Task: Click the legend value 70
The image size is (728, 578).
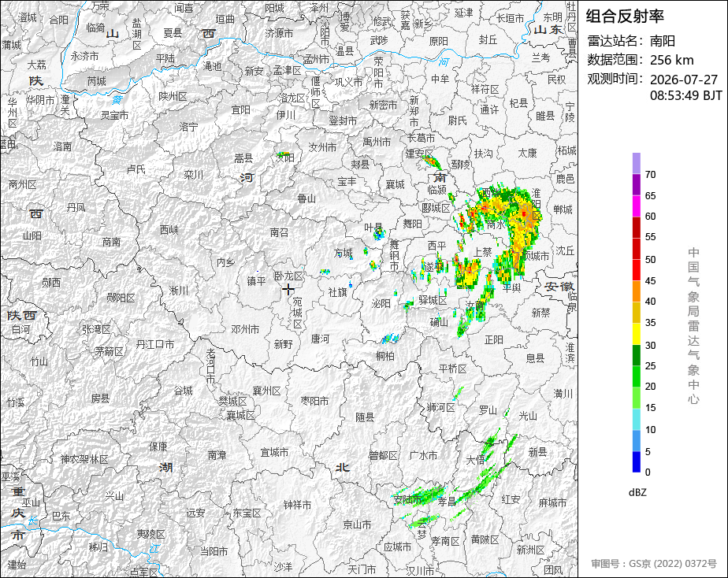Action: [x=651, y=174]
